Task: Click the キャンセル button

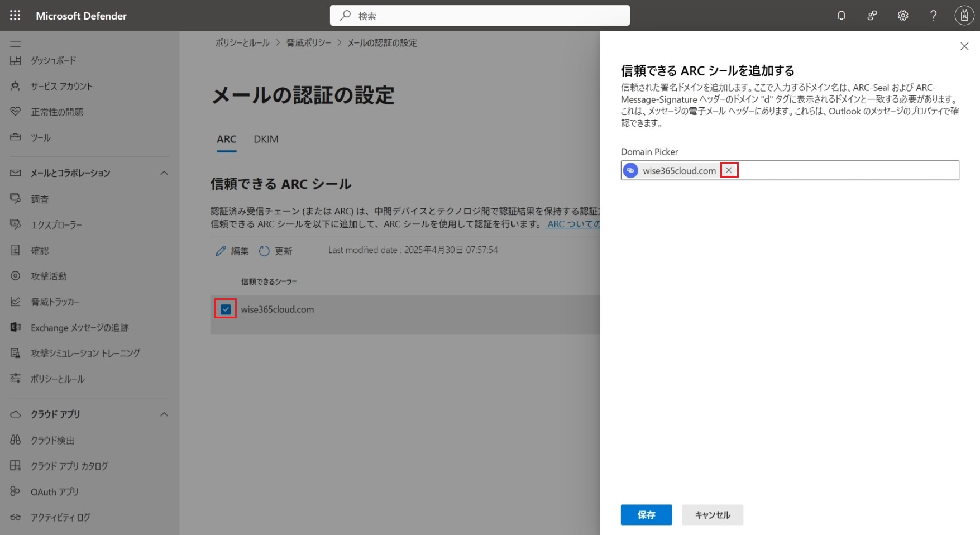Action: (x=713, y=515)
